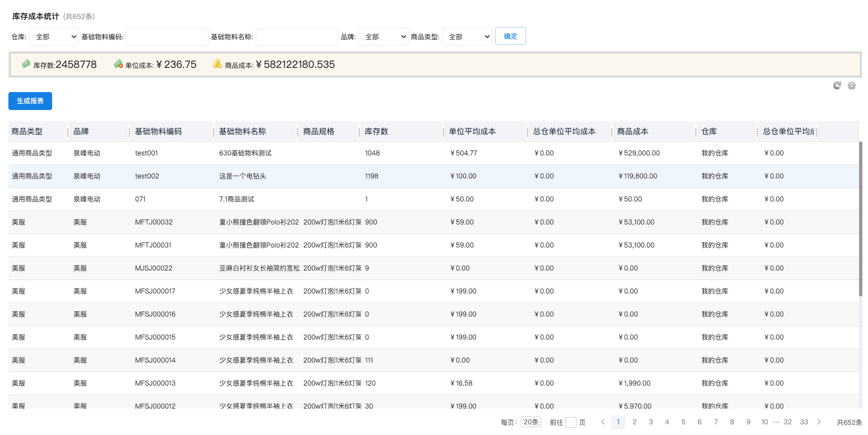Change the 20条 per-page selector
This screenshot has width=868, height=435.
530,422
